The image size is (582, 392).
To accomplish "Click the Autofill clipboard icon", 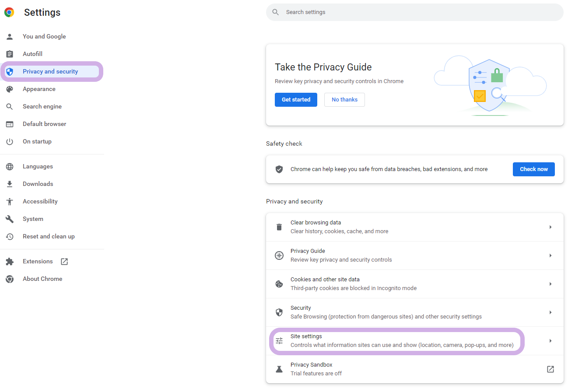I will coord(10,54).
